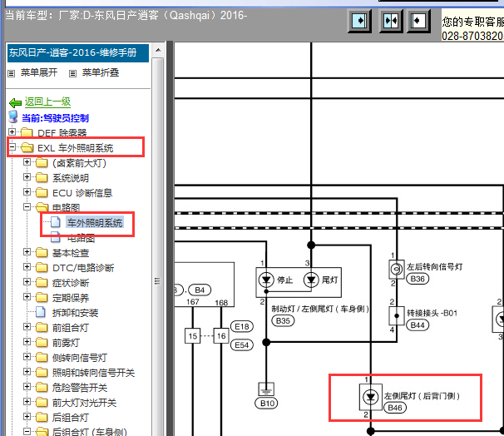
Task: Click the B46 左侧尾灯 diode symbol
Action: tap(371, 397)
